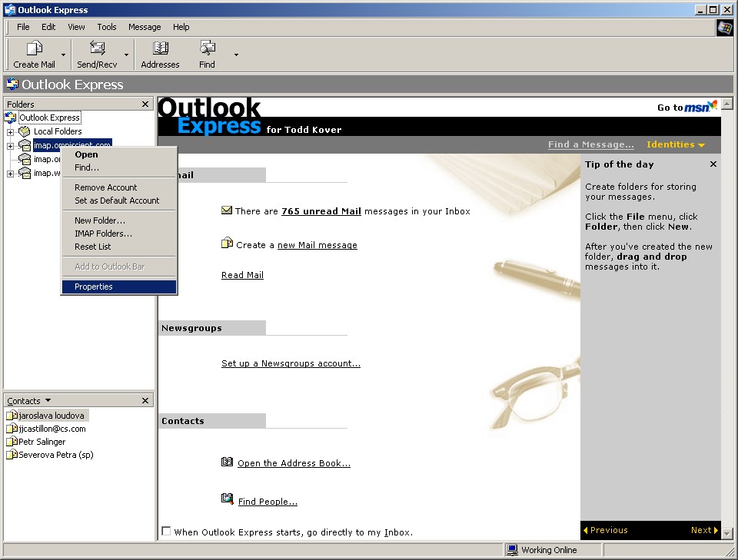The height and width of the screenshot is (560, 738).
Task: Expand the imap.w account node
Action: (10, 174)
